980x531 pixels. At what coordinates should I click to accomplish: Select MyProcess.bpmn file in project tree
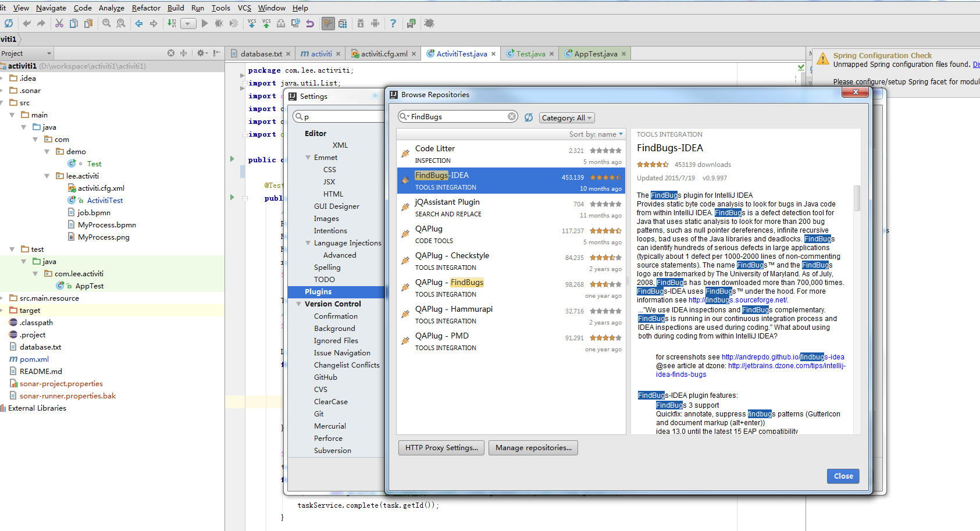[107, 225]
